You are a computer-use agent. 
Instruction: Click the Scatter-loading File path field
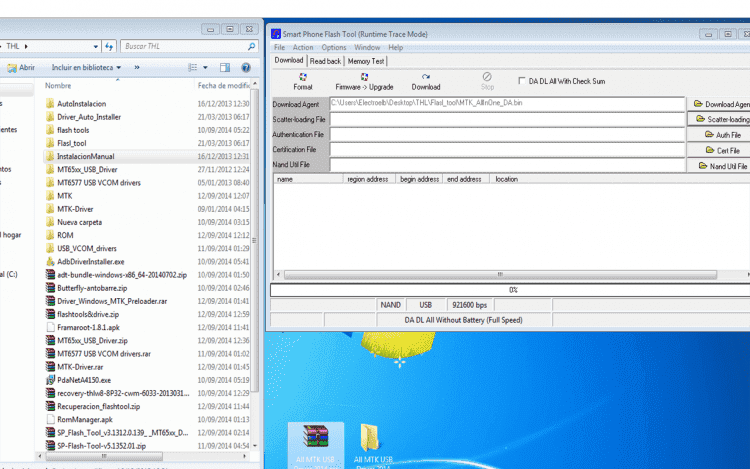[507, 119]
